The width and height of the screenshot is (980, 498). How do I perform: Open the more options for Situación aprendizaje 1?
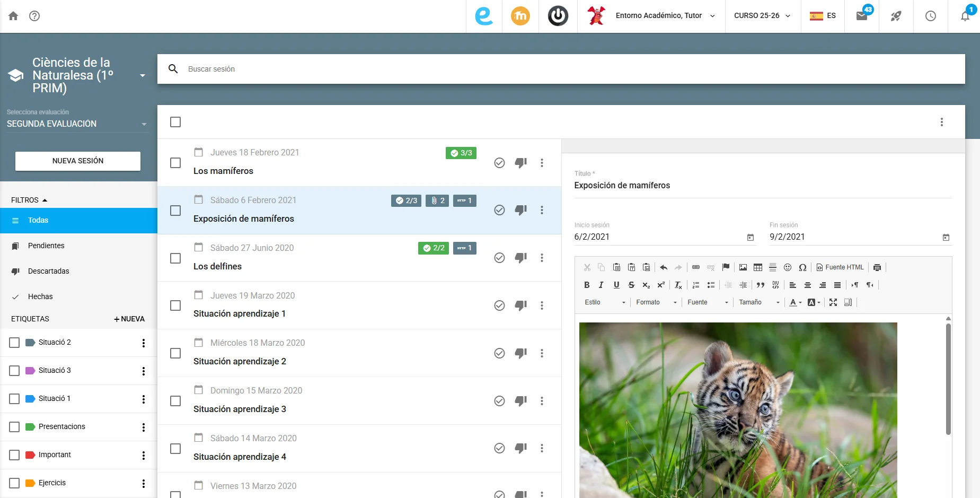tap(542, 305)
